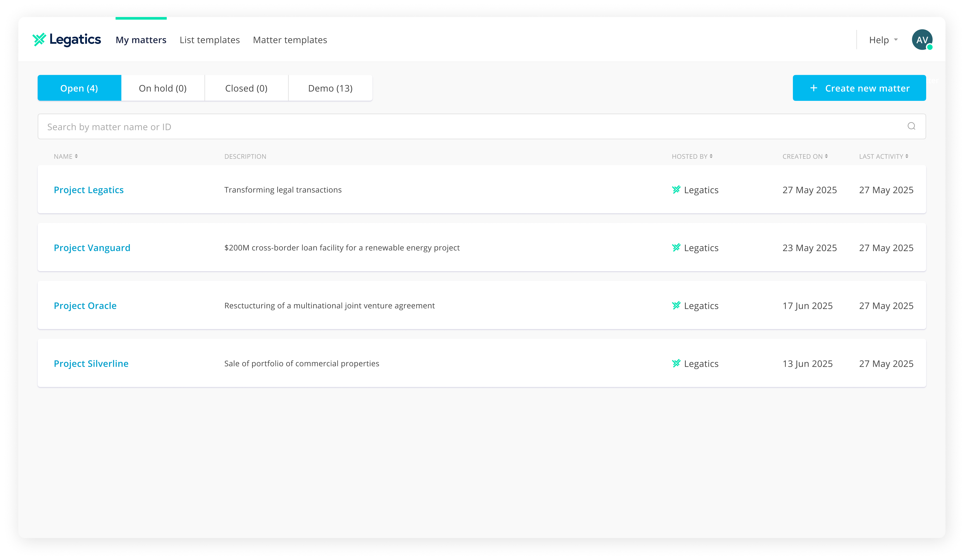Click Legatics host icon in Project Vanguard row
The image size is (966, 560).
[x=676, y=248]
